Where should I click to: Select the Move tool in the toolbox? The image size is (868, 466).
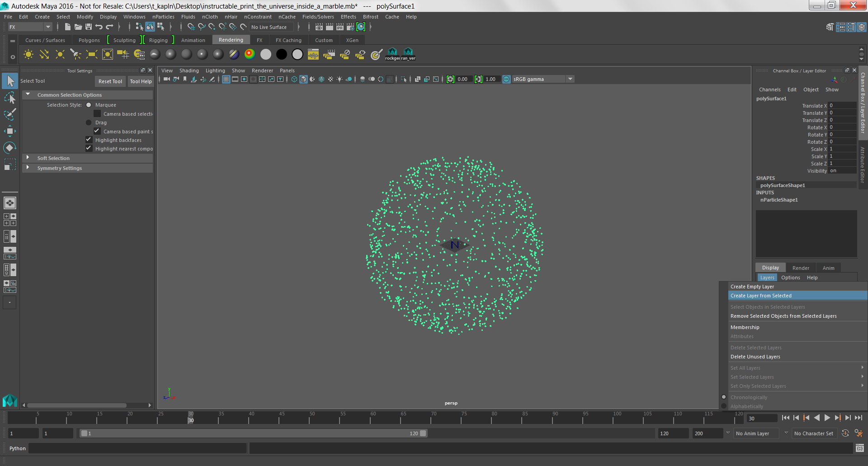pos(10,131)
